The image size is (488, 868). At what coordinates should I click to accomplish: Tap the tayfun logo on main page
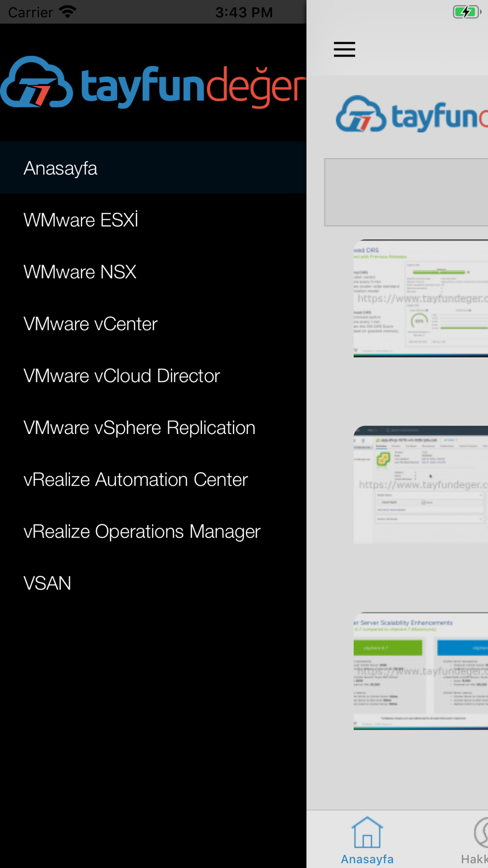point(412,114)
